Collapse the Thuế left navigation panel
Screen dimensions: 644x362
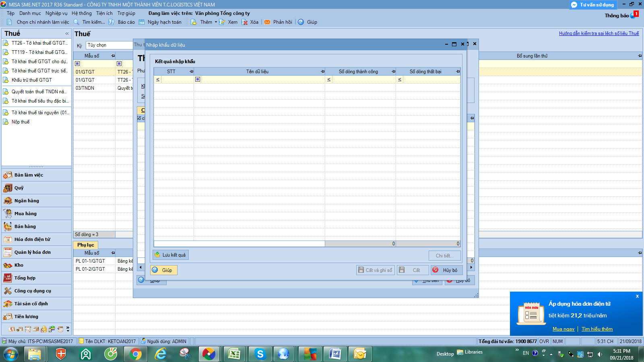pyautogui.click(x=67, y=33)
